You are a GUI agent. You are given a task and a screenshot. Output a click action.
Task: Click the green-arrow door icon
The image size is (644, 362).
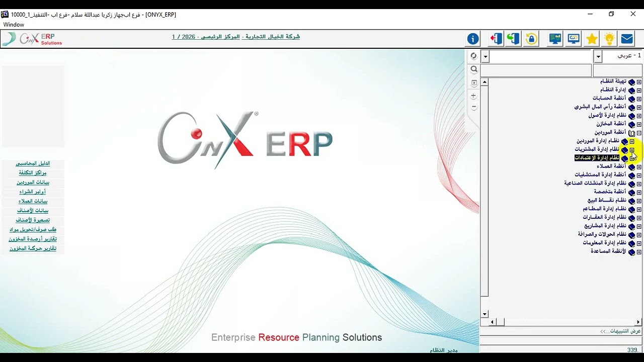513,39
